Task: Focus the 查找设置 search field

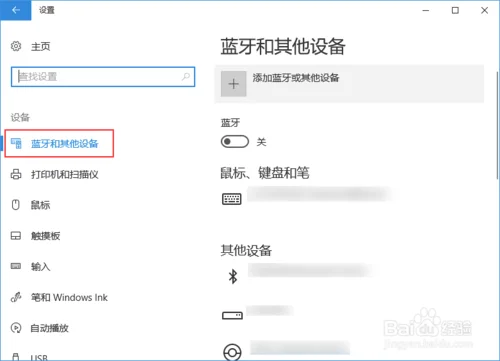Action: click(103, 77)
